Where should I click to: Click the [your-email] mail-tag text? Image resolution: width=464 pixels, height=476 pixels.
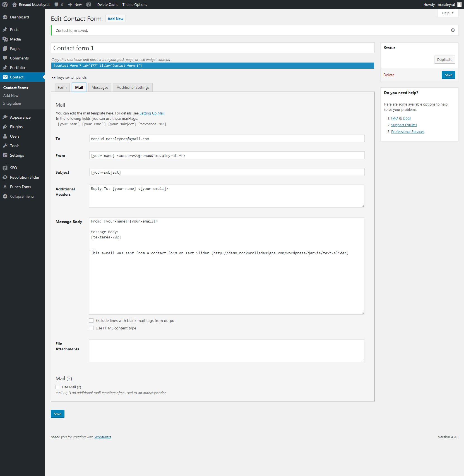click(94, 124)
